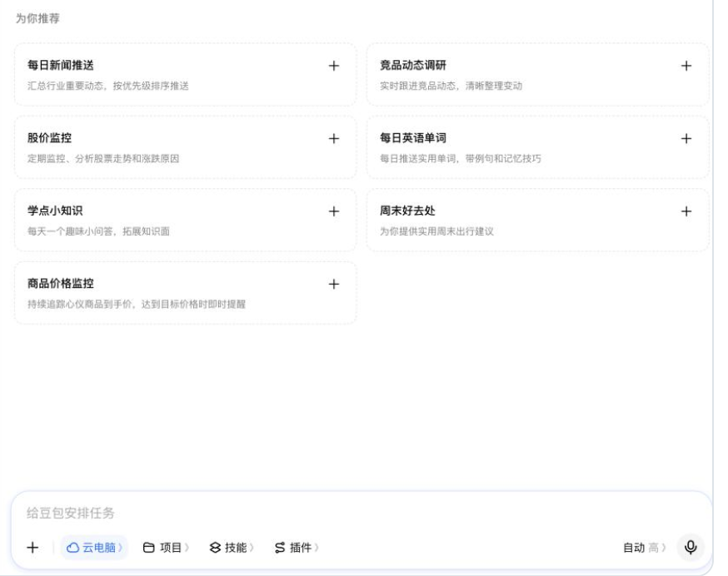This screenshot has width=728, height=576.
Task: Click description 每天一个趣味小问答，拓展知识面
Action: (x=98, y=231)
